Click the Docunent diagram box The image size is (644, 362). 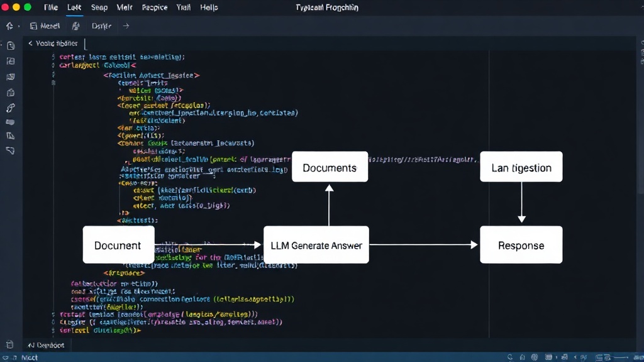[119, 244]
